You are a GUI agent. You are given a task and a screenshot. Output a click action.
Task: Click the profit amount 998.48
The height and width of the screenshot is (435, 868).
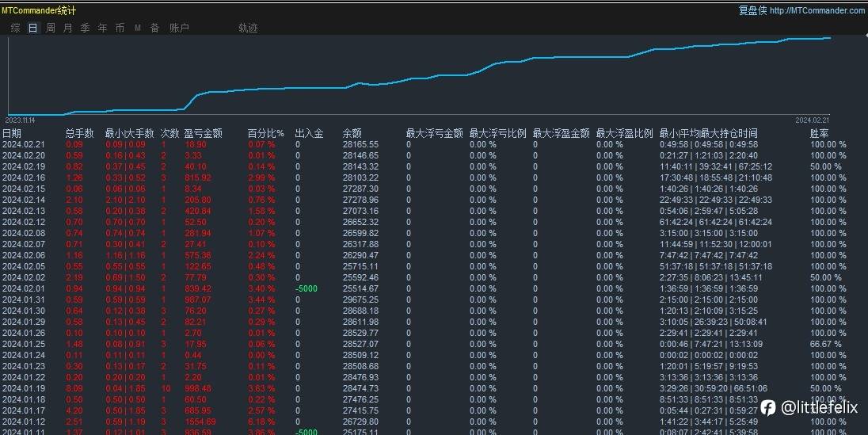pos(198,388)
